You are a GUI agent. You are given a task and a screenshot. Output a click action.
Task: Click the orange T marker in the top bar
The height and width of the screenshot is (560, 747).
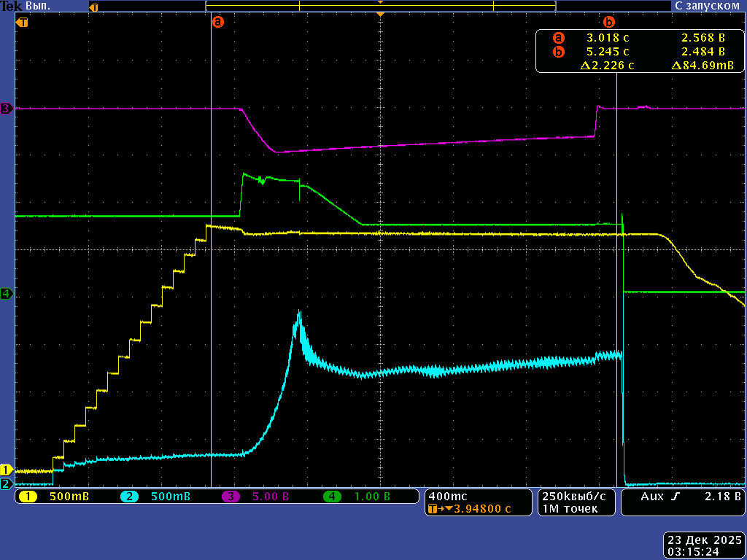[93, 7]
